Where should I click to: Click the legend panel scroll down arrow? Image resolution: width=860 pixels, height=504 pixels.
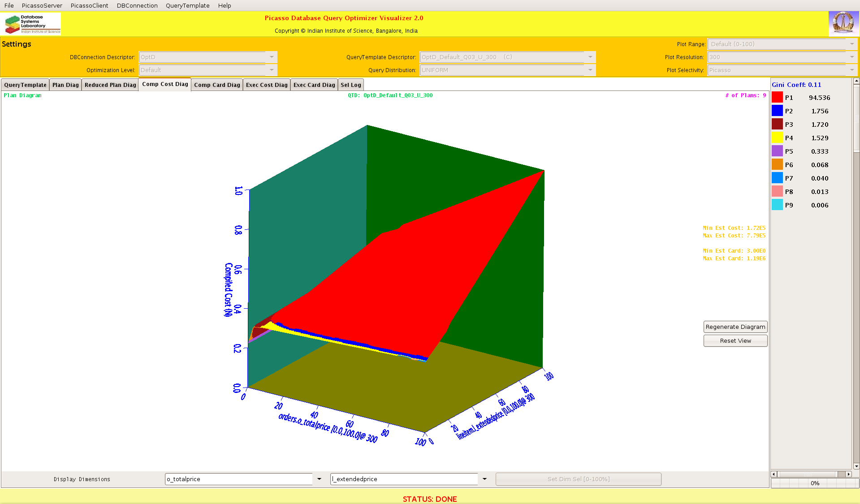click(856, 466)
